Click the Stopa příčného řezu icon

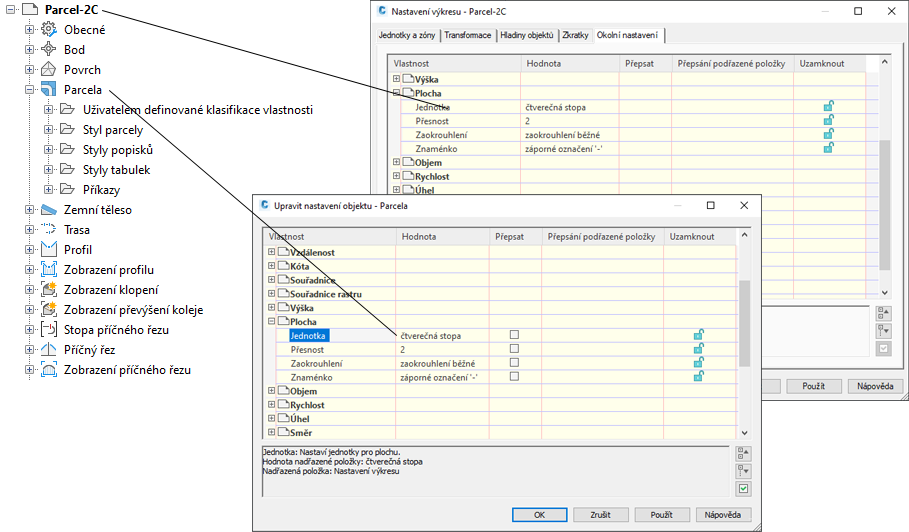click(49, 330)
